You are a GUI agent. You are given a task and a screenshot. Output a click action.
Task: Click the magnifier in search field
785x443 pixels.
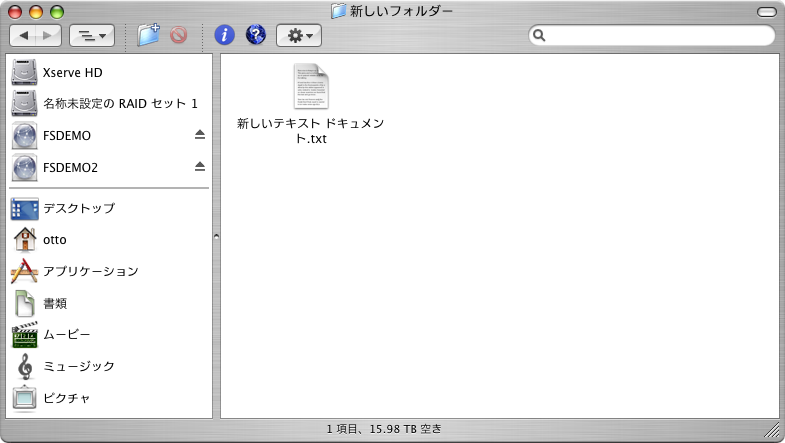540,36
